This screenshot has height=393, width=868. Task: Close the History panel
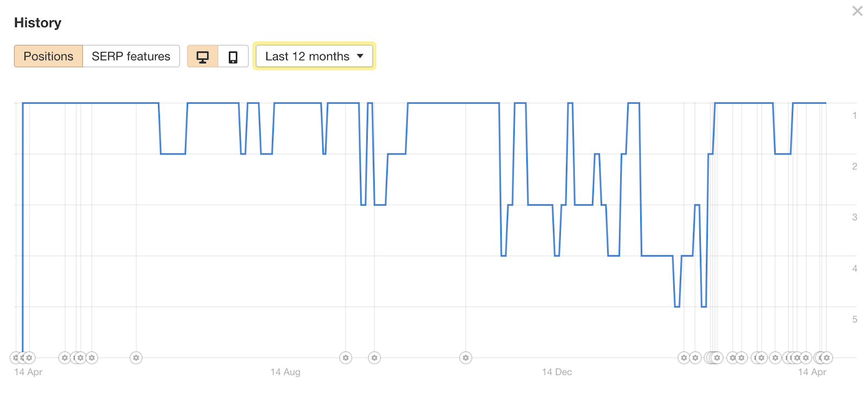pyautogui.click(x=857, y=11)
